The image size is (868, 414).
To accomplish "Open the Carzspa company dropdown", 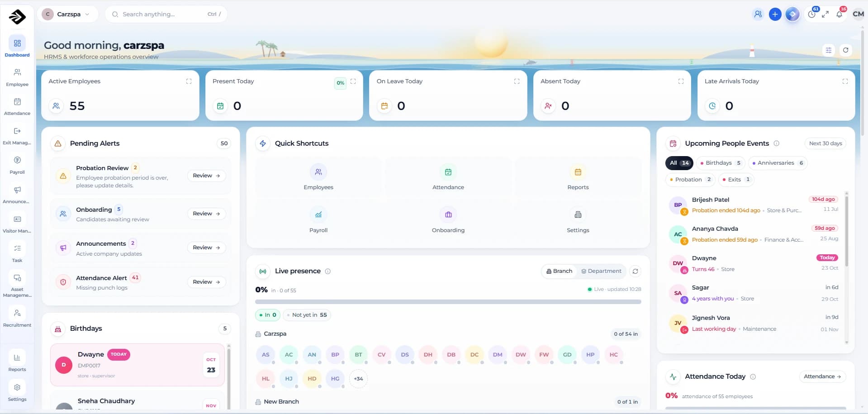I will tap(68, 14).
